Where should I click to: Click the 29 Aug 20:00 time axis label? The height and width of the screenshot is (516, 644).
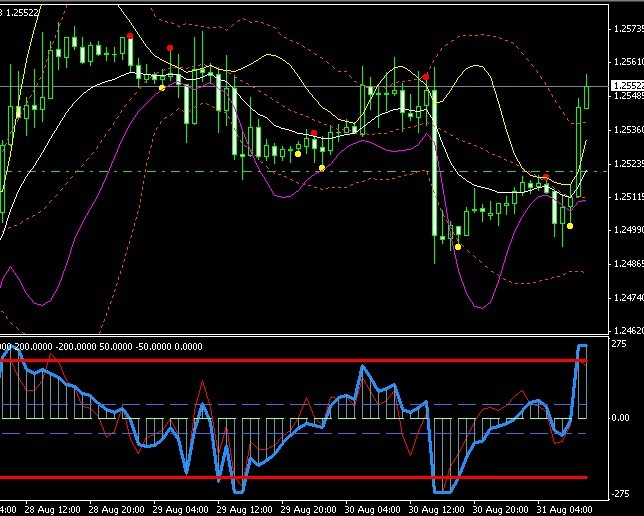pos(308,510)
